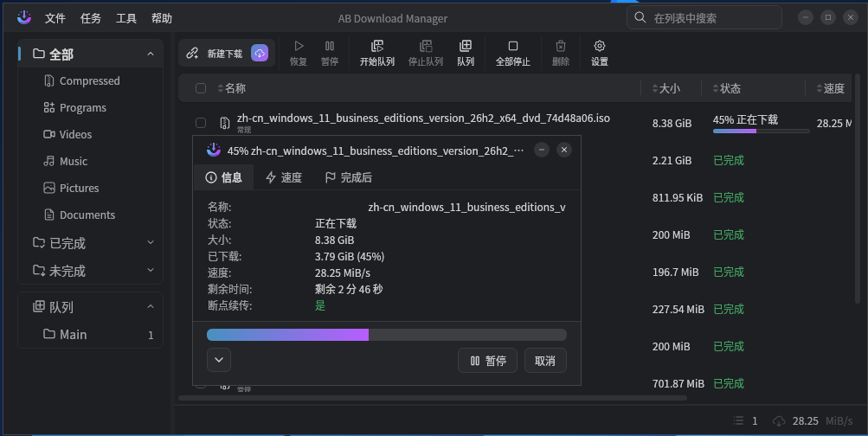Sort by 速度 column header
Viewport: 868px width, 436px height.
click(831, 88)
